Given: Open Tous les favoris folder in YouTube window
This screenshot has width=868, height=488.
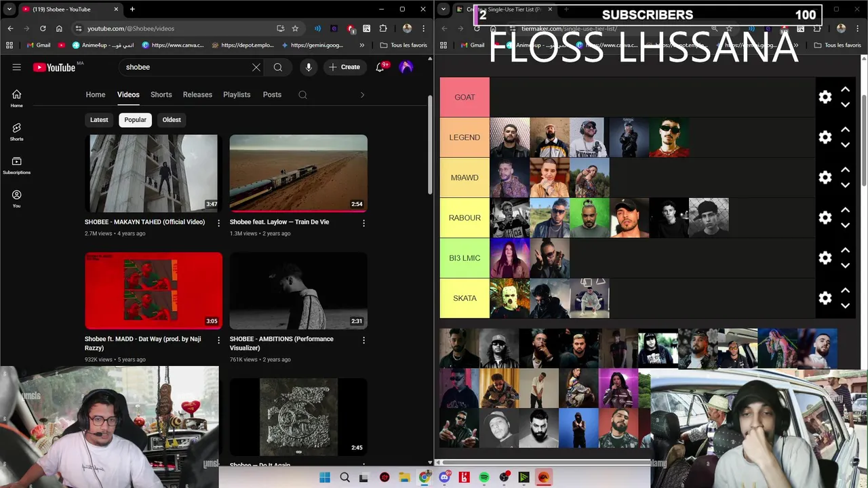Looking at the screenshot, I should click(x=404, y=45).
